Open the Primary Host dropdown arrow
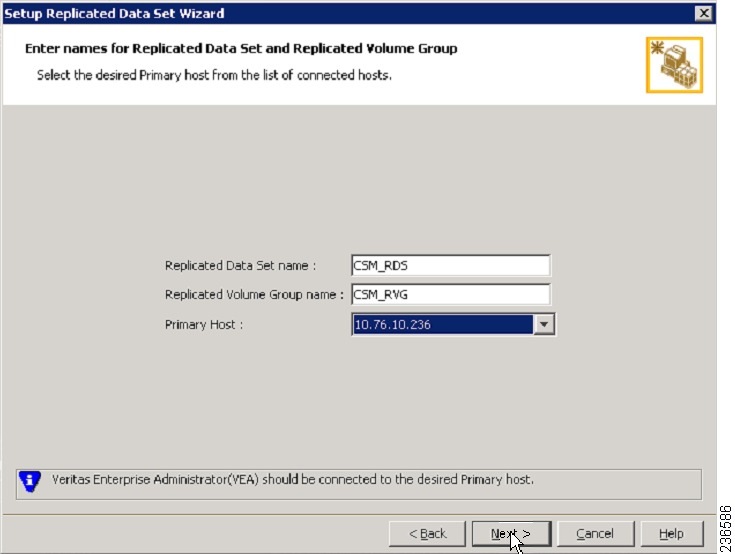The width and height of the screenshot is (735, 554). coord(544,324)
